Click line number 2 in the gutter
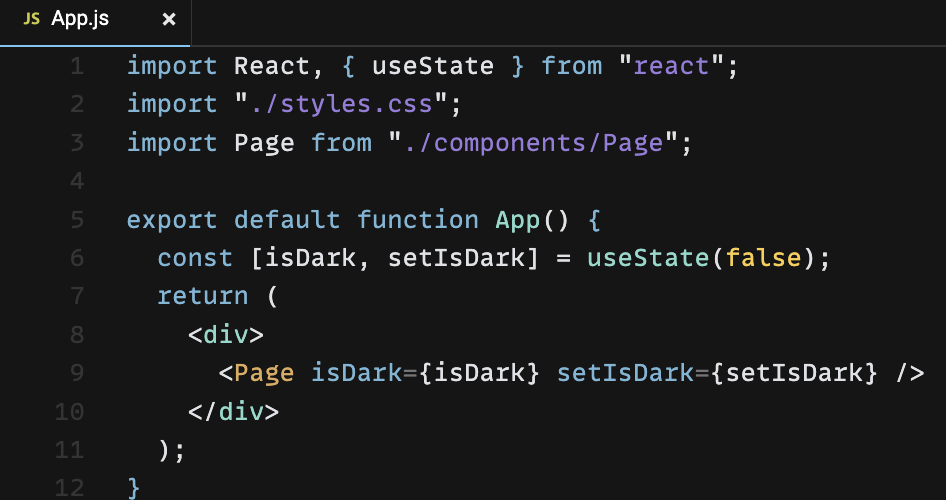This screenshot has height=500, width=946. (77, 104)
